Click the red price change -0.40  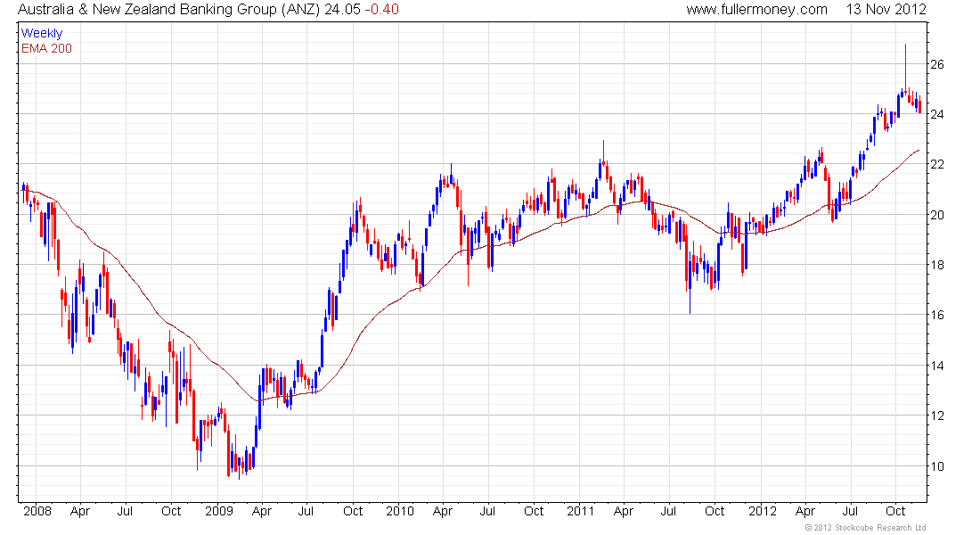click(383, 10)
